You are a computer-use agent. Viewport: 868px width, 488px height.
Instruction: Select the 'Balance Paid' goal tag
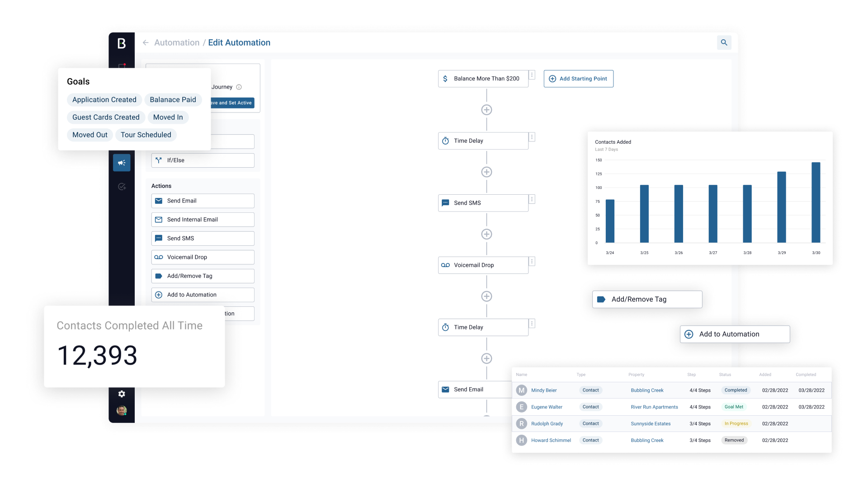coord(173,99)
